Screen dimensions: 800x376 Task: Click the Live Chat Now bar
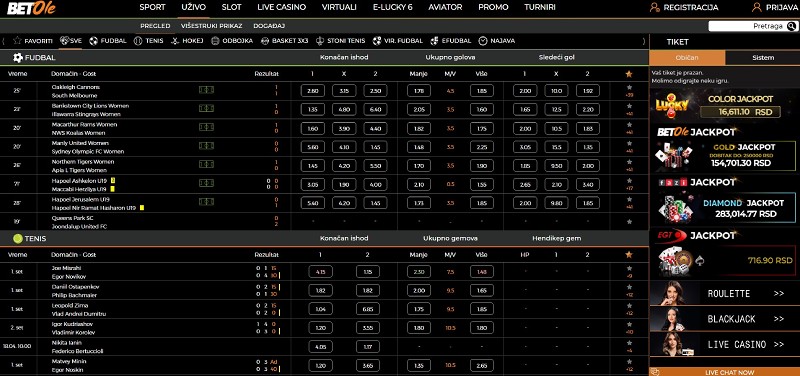[x=724, y=372]
